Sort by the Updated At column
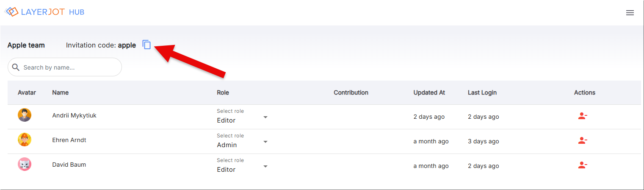 pos(429,92)
